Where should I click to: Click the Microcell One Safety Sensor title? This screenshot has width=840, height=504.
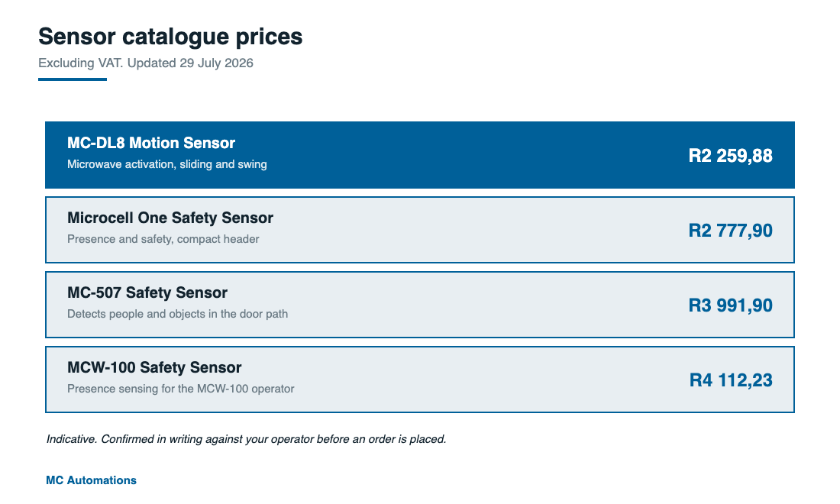pyautogui.click(x=170, y=218)
